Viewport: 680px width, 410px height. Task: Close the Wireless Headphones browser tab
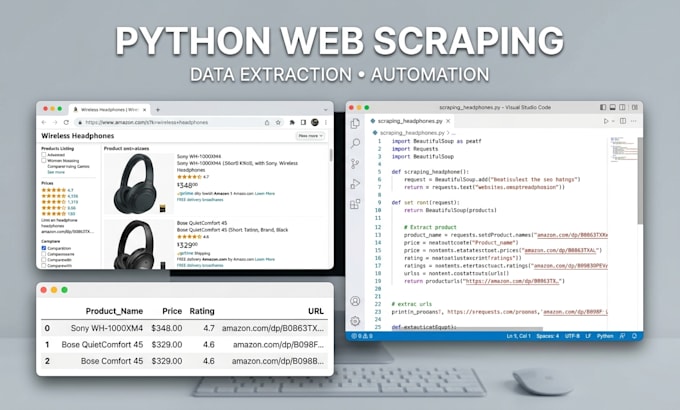pos(145,110)
